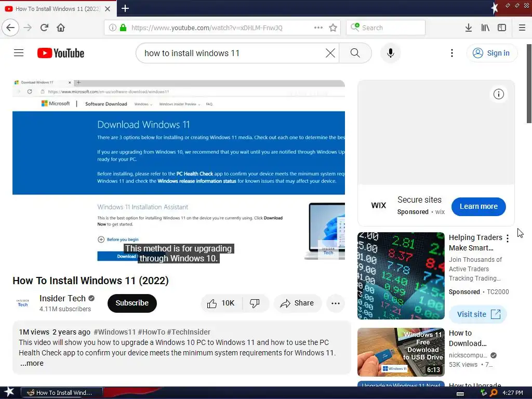This screenshot has height=399, width=532.
Task: Click the address bar URL
Action: [207, 28]
